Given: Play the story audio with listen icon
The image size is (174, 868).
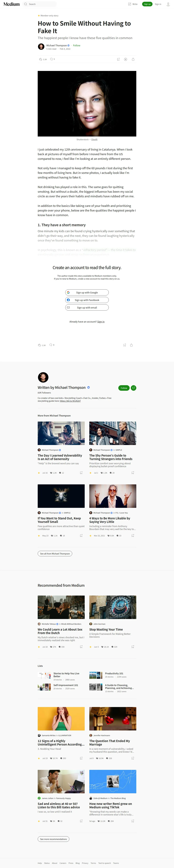Looking at the screenshot, I should point(125,59).
